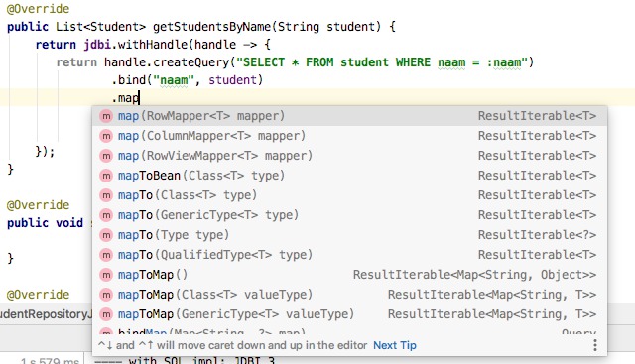Click ResultIterable<?> return type text
Image resolution: width=635 pixels, height=364 pixels.
[537, 235]
